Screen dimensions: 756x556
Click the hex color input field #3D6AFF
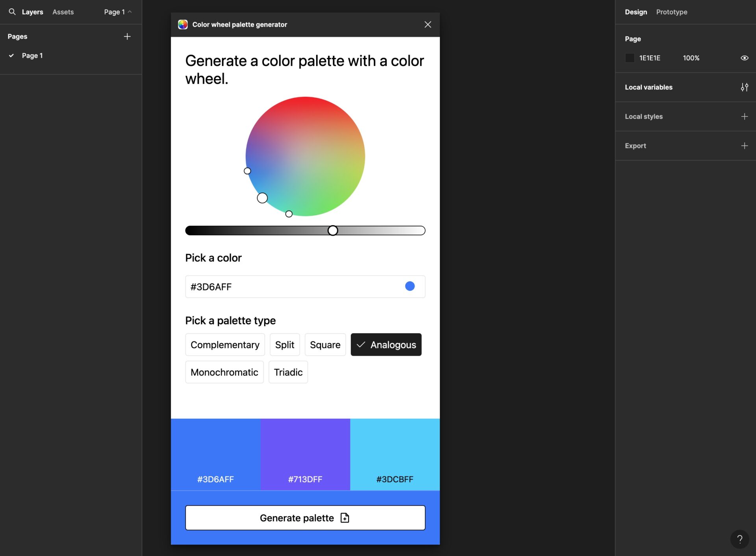point(305,286)
